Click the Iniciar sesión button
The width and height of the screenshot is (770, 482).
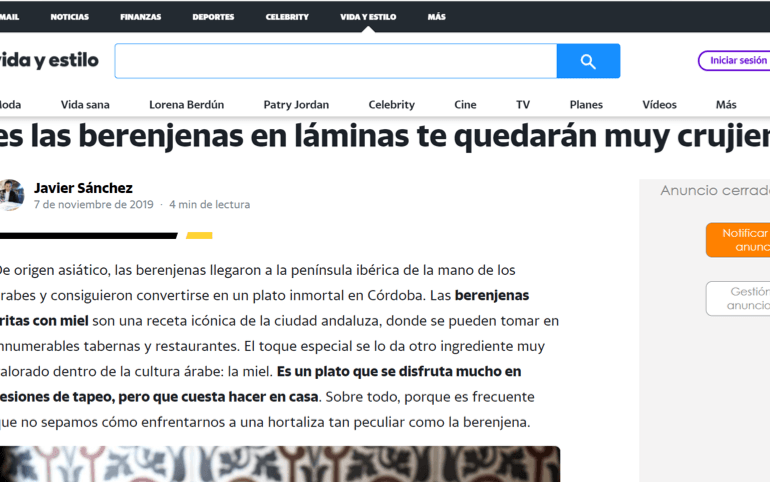coord(734,60)
